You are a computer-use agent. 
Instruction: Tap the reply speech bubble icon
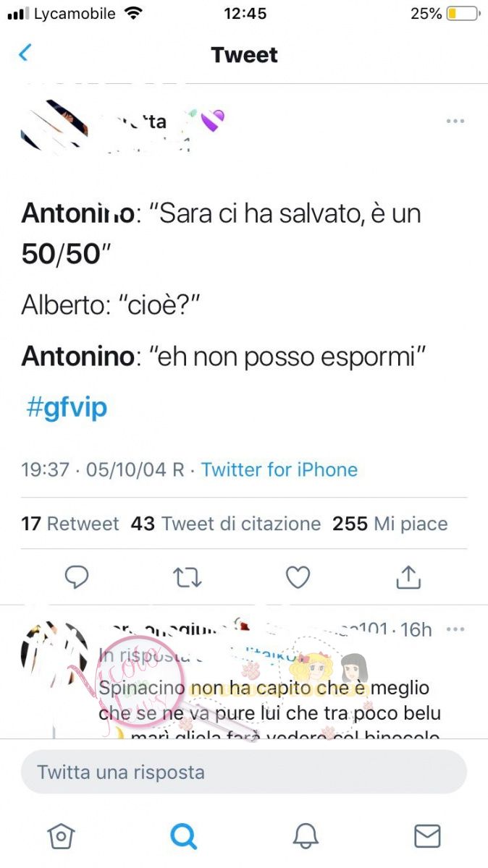click(77, 576)
